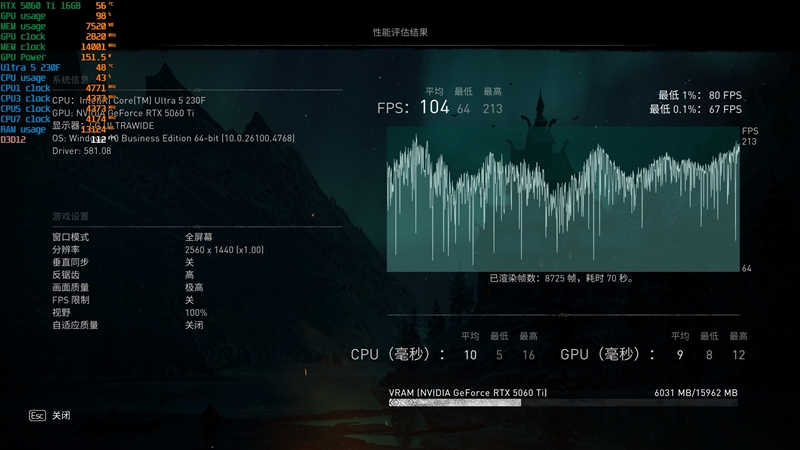Select the CPU minimum value 5 ms
This screenshot has height=450, width=800.
tap(499, 355)
